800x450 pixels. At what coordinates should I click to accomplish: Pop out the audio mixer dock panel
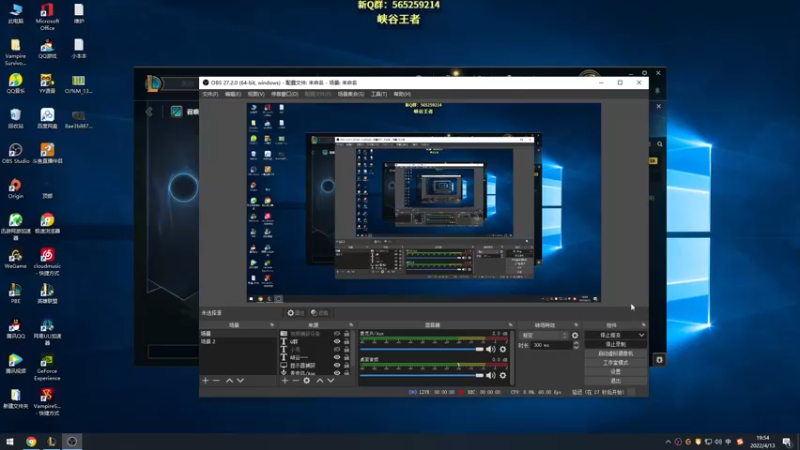tap(510, 325)
